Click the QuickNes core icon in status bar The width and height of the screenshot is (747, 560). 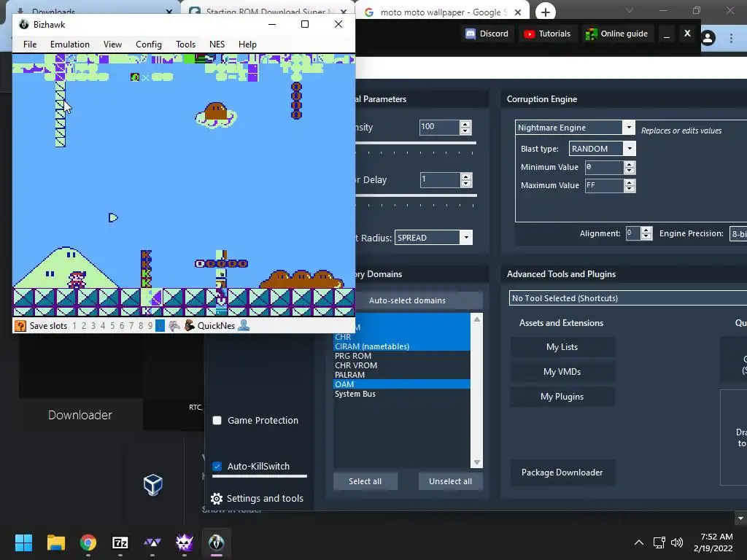tap(190, 325)
